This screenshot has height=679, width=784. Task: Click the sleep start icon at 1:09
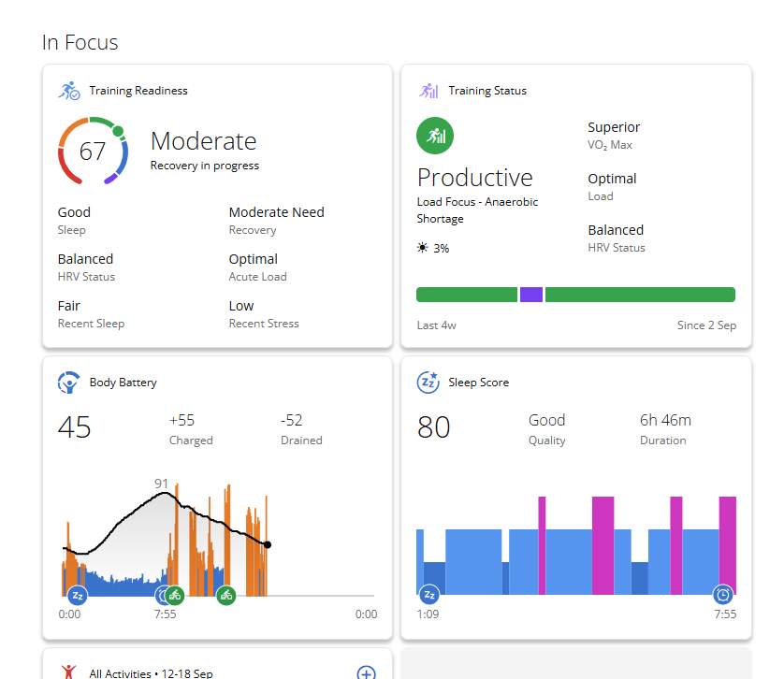click(429, 595)
